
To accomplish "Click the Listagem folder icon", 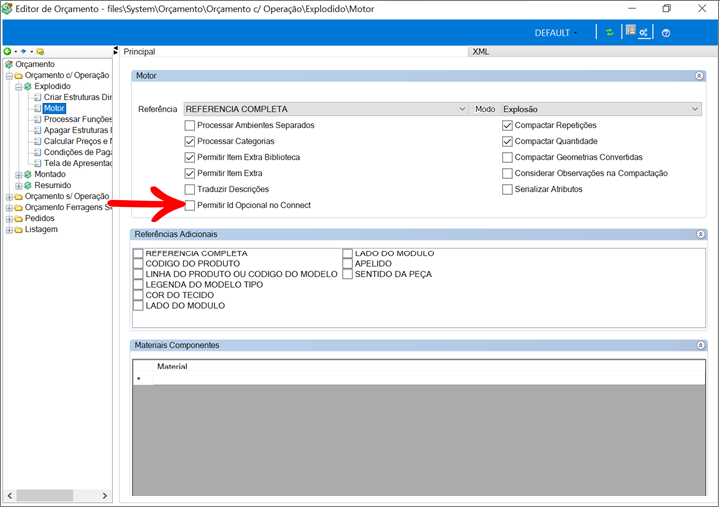I will pos(19,231).
